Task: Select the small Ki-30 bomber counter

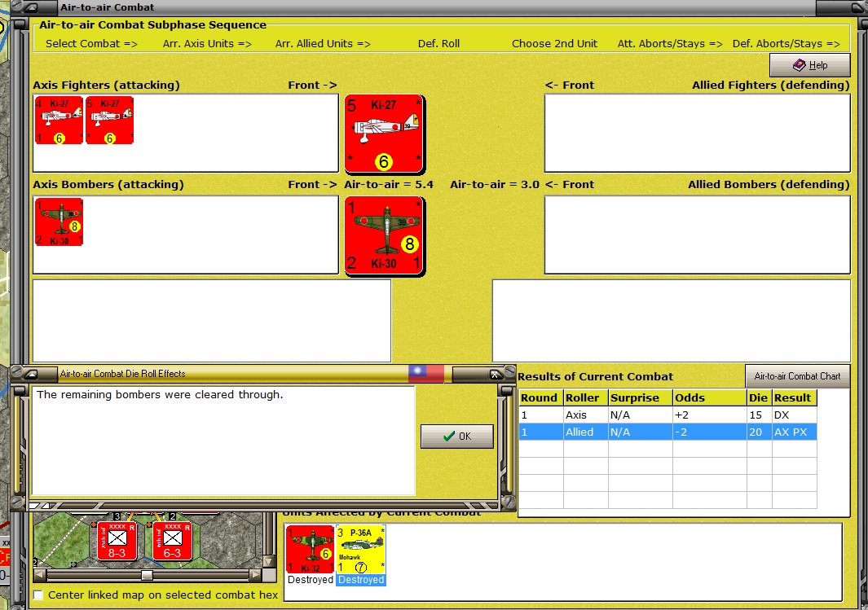Action: tap(59, 222)
